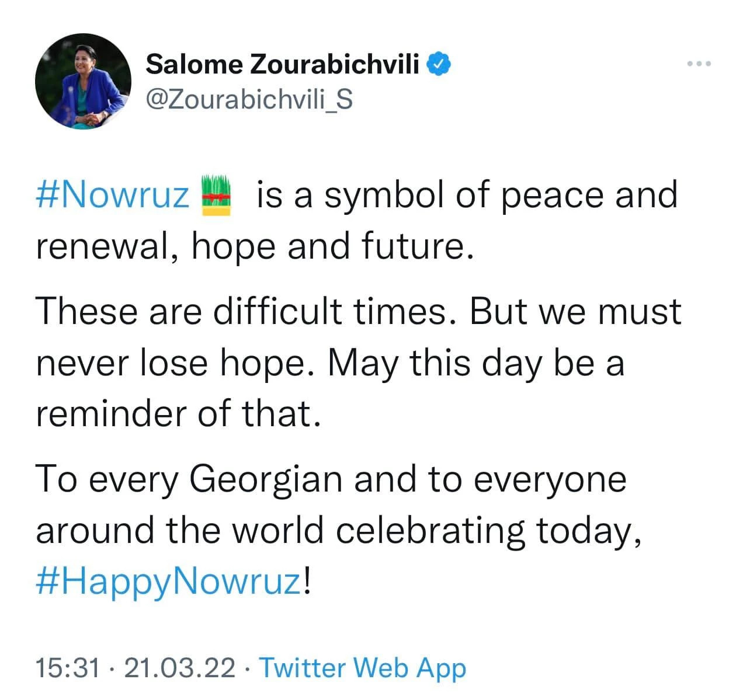This screenshot has height=700, width=750.
Task: Click the blue verified badge
Action: (439, 64)
